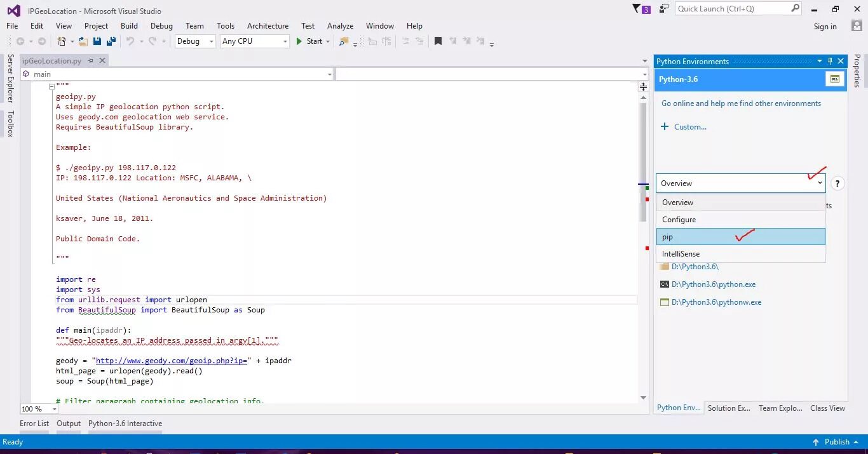Open interactive window icon for Python-3.6
Screen dimensions: 868x454
point(835,79)
